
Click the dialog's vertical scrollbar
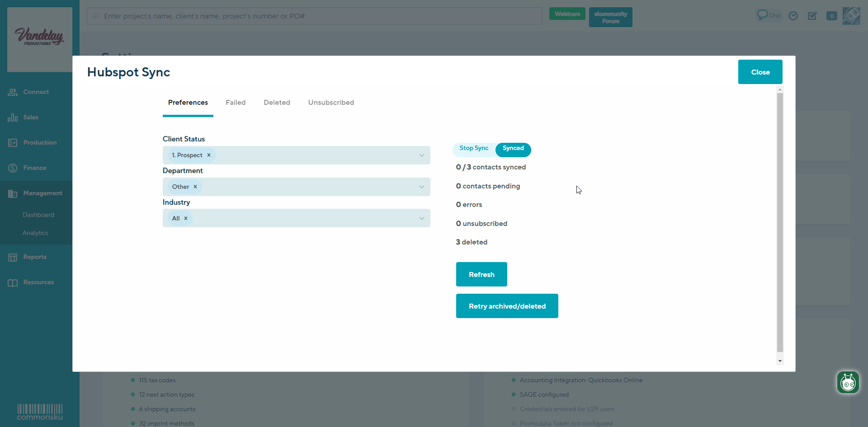click(x=779, y=221)
